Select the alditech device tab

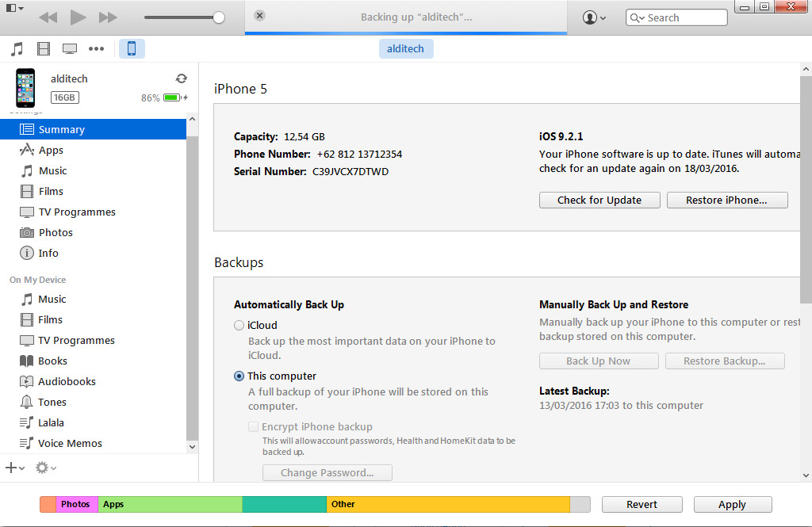pos(405,48)
